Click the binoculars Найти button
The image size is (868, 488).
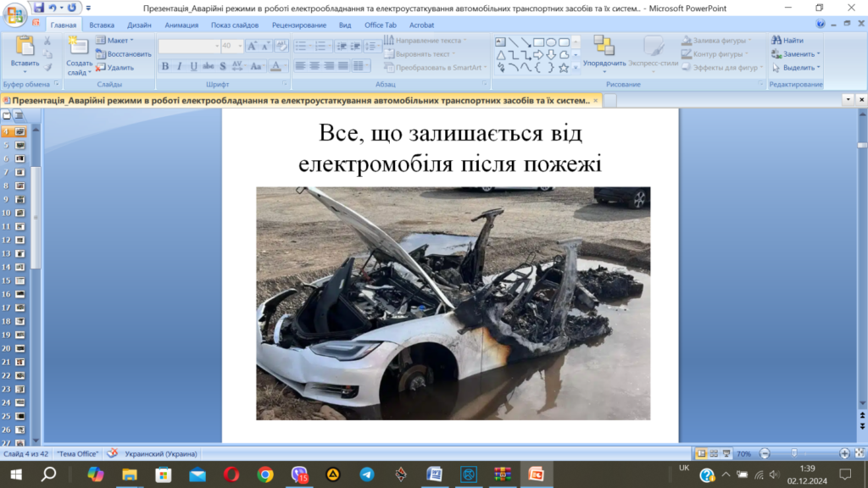click(x=787, y=41)
